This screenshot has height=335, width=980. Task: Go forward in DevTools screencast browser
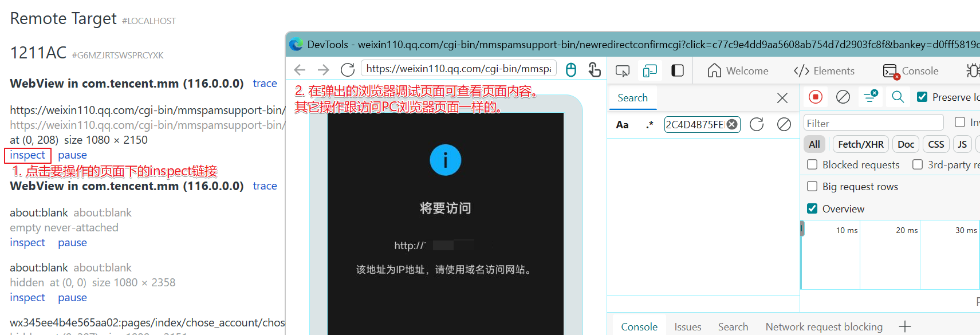(x=323, y=70)
